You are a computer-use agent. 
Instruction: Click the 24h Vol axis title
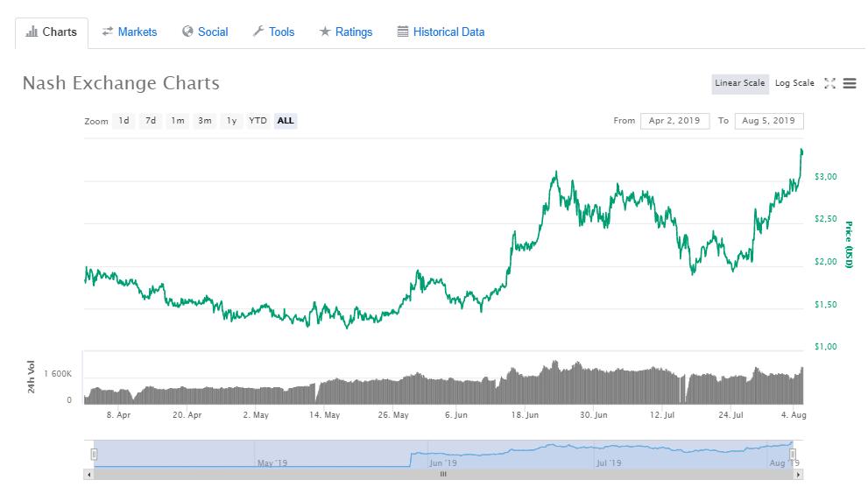(x=31, y=377)
